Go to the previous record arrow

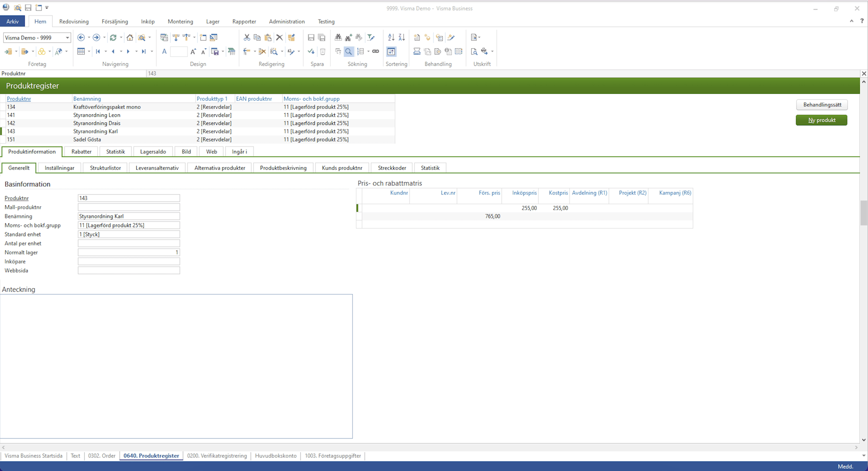pyautogui.click(x=113, y=52)
